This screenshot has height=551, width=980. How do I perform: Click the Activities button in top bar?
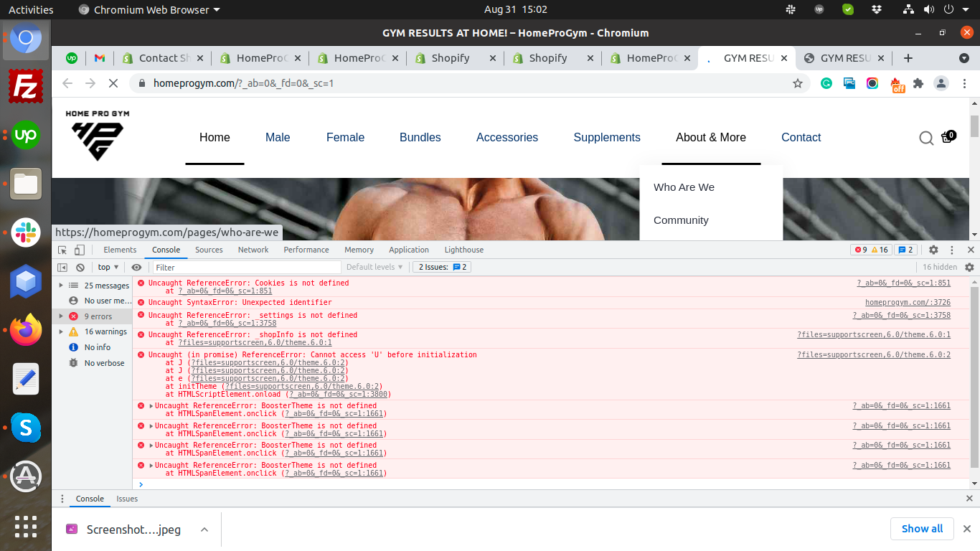pos(31,10)
